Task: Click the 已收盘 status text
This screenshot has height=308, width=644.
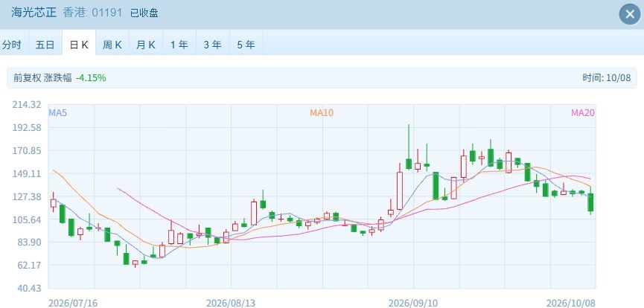Action: pyautogui.click(x=144, y=13)
